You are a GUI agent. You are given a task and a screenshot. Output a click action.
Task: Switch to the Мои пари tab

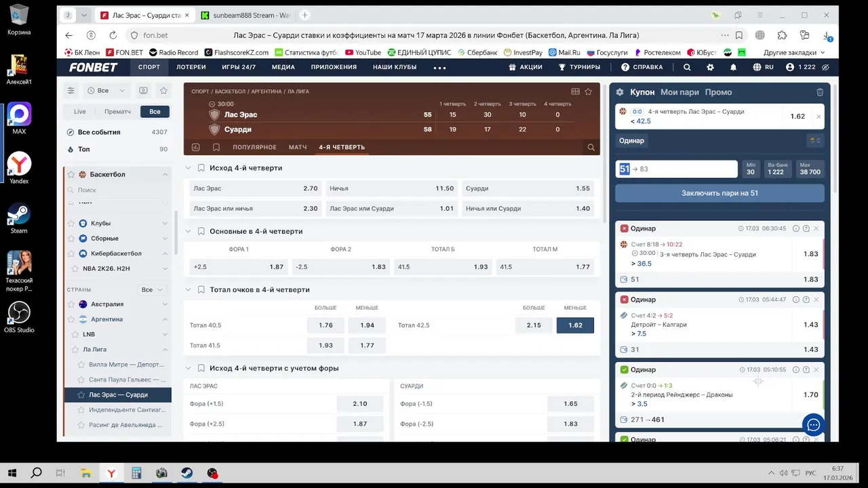tap(679, 92)
